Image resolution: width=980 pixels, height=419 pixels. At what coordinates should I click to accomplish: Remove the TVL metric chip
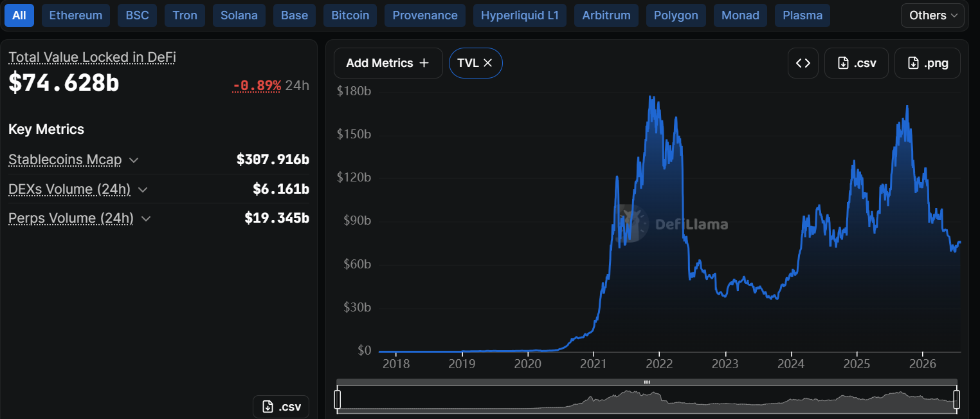click(488, 63)
